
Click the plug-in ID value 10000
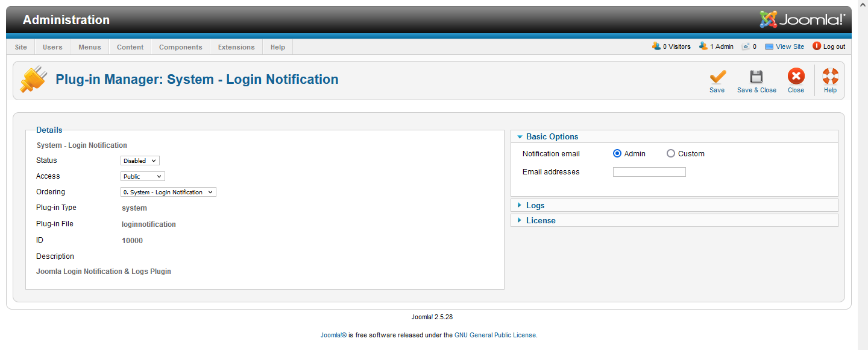(x=132, y=241)
